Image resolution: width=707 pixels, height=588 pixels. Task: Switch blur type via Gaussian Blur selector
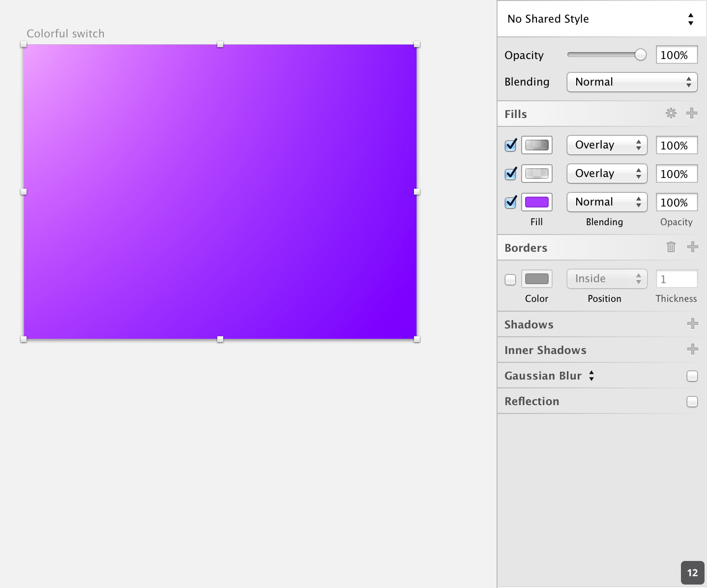(591, 376)
